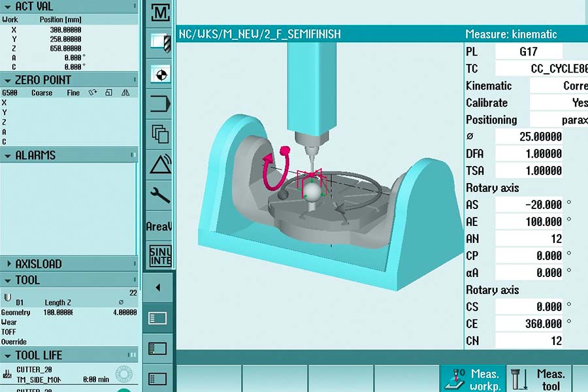This screenshot has height=392, width=588.
Task: Open the tool parameter area icon
Action: (160, 43)
